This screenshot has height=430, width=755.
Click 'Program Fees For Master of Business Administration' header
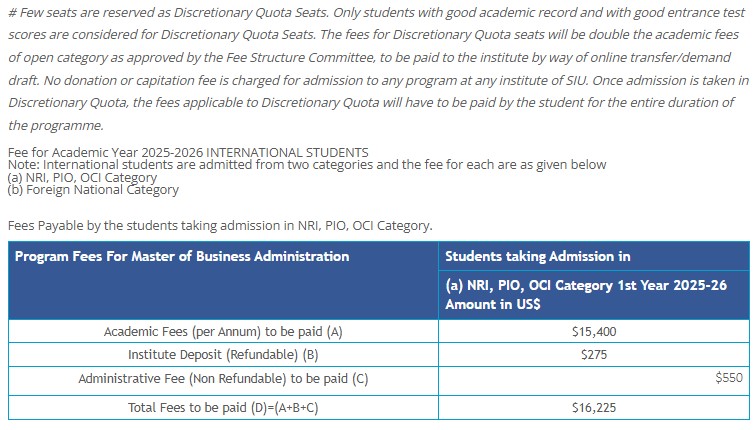tap(182, 256)
